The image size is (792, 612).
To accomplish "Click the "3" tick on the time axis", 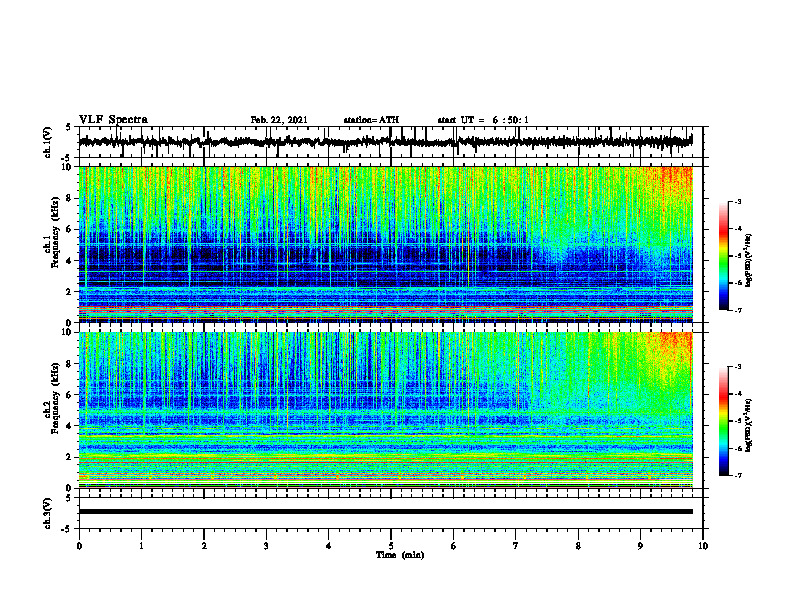I will pos(266,546).
